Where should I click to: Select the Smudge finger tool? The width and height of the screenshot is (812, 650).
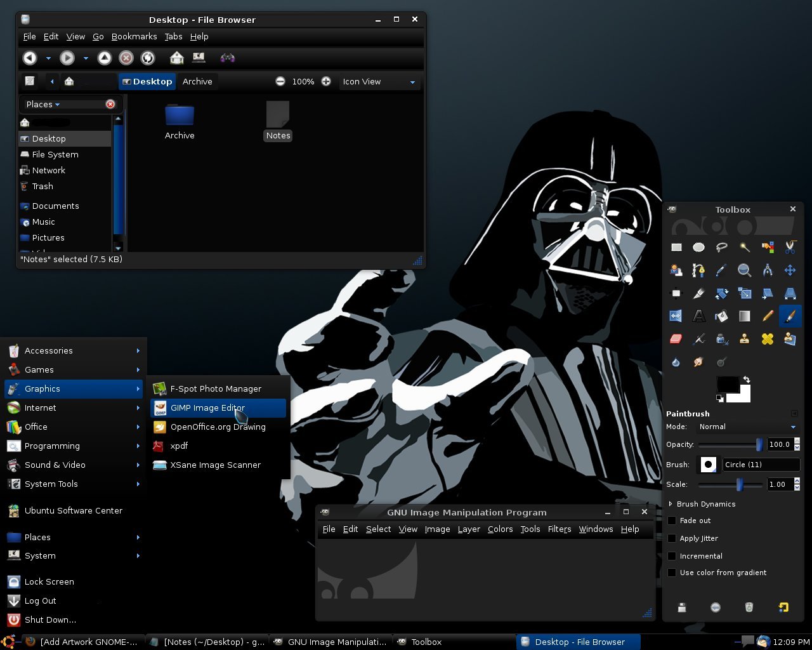point(698,362)
